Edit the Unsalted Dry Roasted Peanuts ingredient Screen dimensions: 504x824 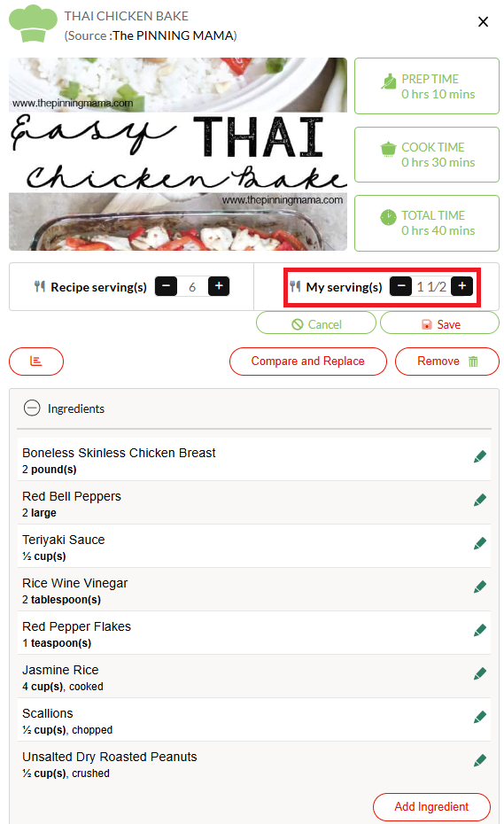[x=479, y=760]
